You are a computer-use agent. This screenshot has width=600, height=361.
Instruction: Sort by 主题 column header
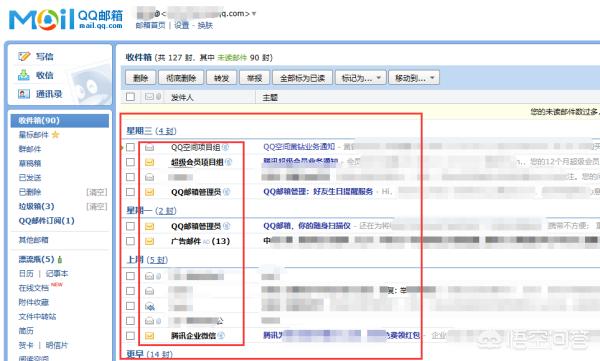pyautogui.click(x=270, y=98)
